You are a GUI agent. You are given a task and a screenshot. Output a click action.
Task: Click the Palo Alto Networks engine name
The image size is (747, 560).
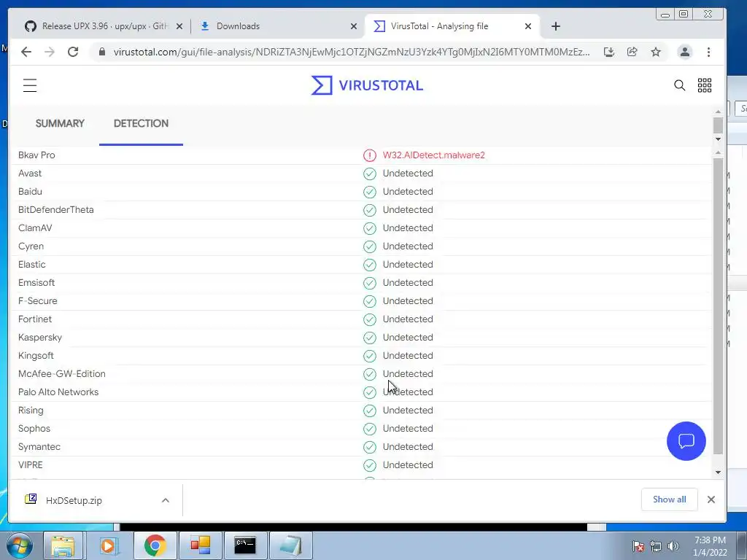[x=58, y=392]
